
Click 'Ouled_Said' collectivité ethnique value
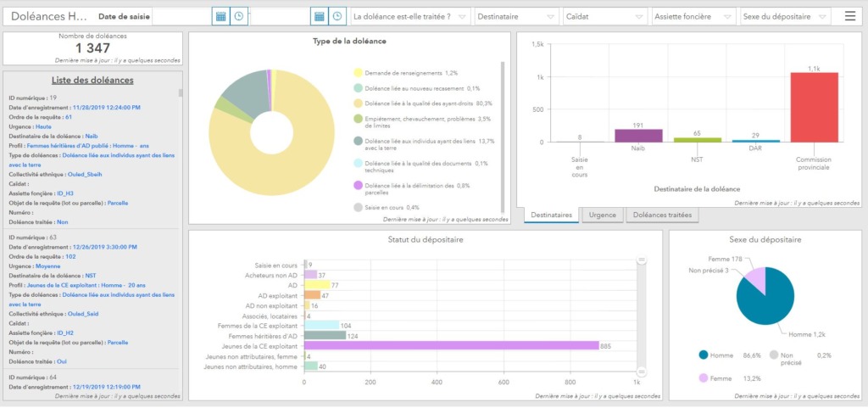tap(83, 314)
